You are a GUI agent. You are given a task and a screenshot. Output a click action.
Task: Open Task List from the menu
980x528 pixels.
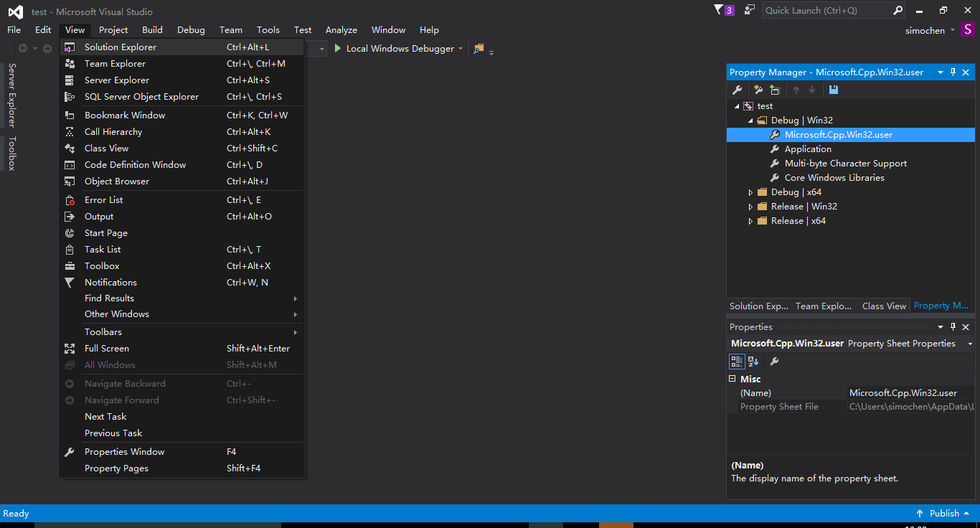(x=182, y=250)
